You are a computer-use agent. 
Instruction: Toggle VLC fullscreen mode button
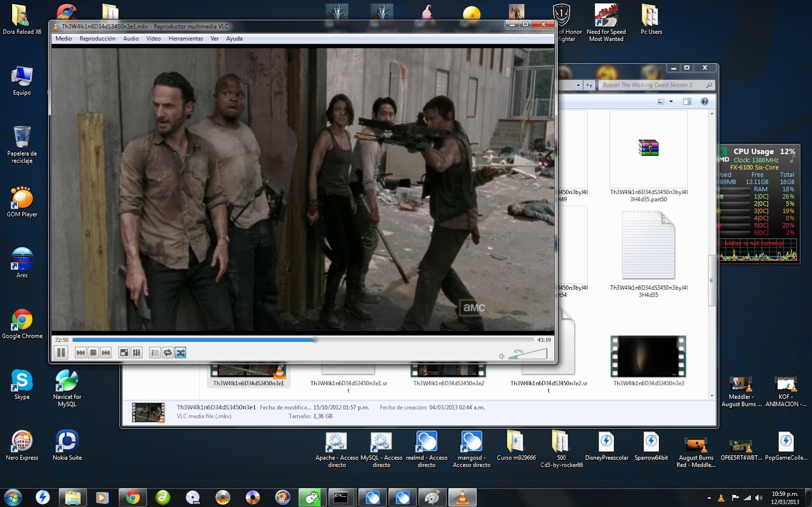coord(124,353)
